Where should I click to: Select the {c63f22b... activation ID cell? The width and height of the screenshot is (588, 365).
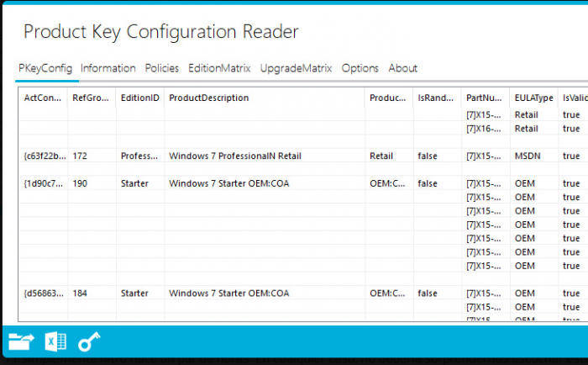tap(45, 156)
